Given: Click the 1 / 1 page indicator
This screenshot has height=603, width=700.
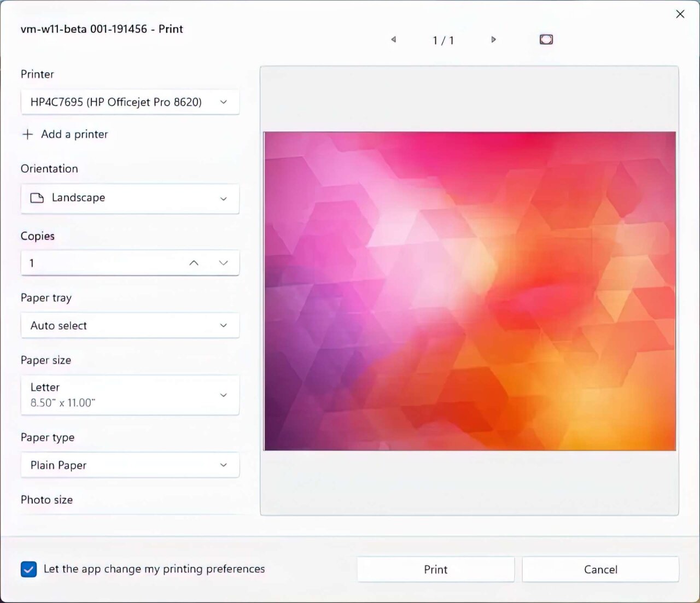Looking at the screenshot, I should 443,40.
